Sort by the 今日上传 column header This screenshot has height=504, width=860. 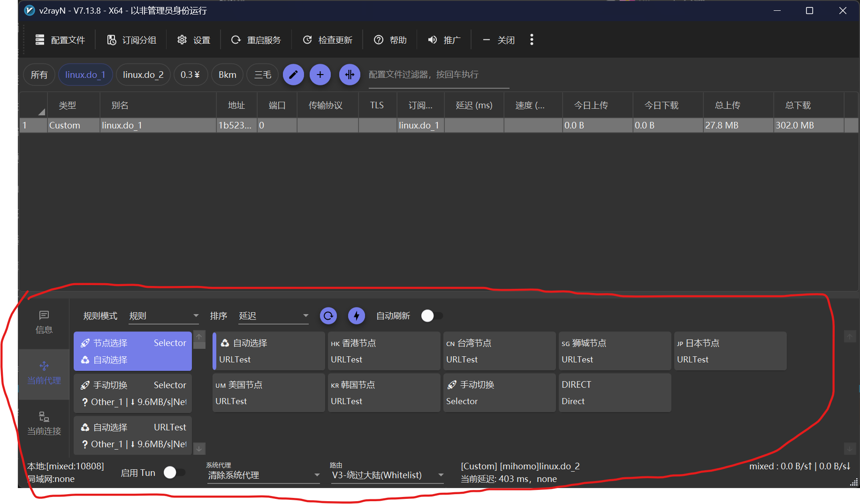[x=598, y=105]
